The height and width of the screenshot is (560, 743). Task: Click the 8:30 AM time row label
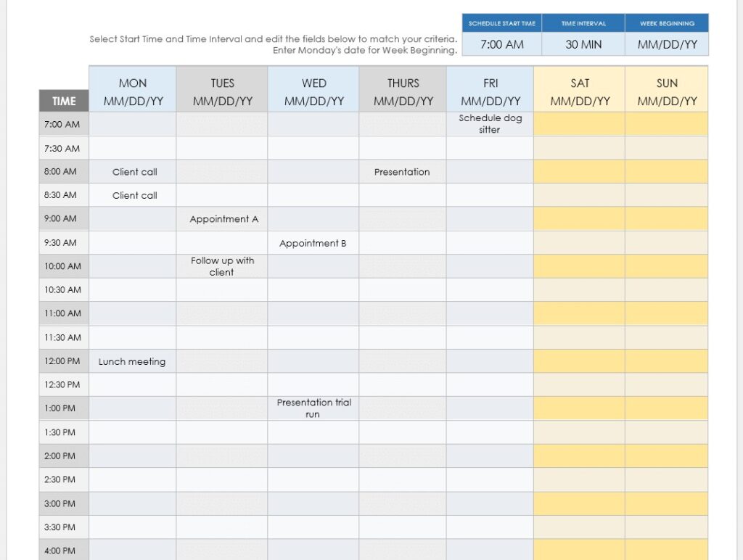coord(64,195)
